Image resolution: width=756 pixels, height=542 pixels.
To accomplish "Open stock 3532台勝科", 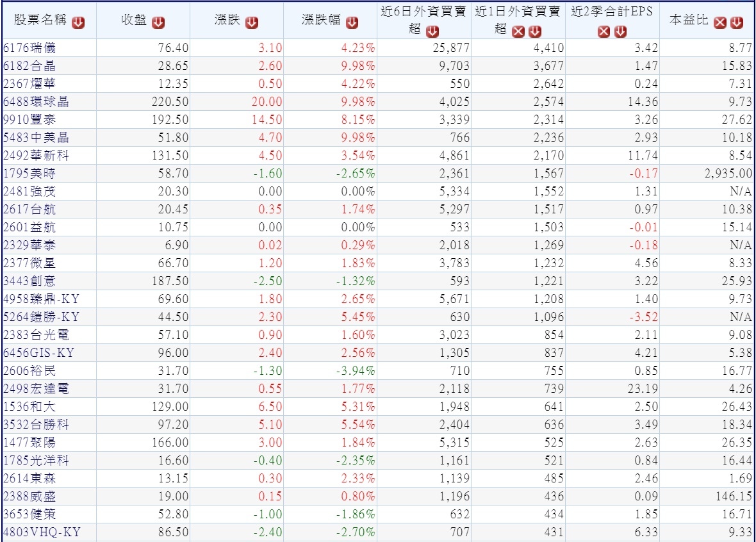I will coord(36,424).
